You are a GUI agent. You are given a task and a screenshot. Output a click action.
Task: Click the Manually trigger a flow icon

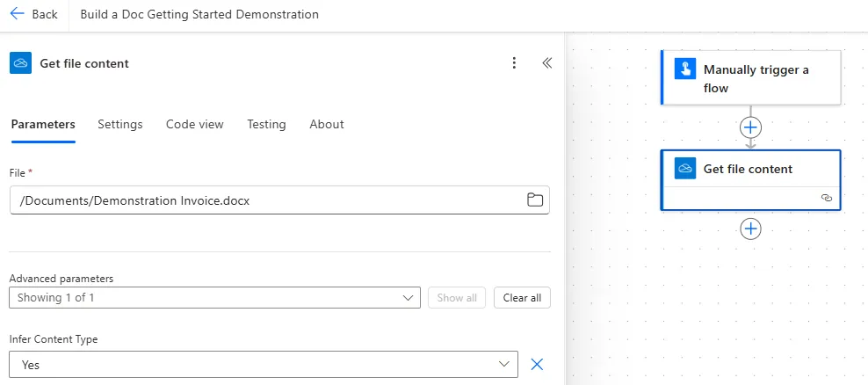(x=685, y=69)
